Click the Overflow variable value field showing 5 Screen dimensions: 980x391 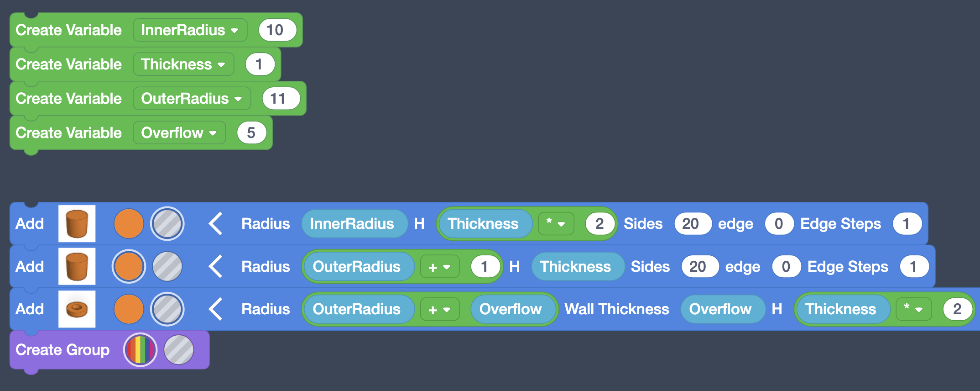251,133
